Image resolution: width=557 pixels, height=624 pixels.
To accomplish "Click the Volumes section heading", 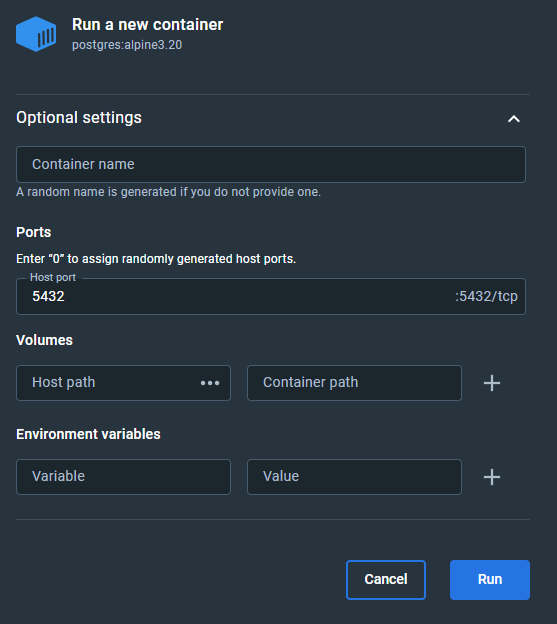I will coord(44,340).
